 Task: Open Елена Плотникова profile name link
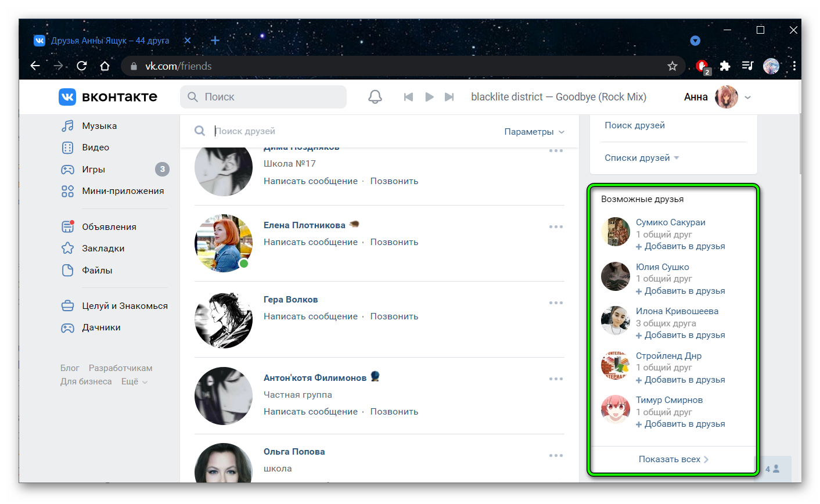[304, 225]
